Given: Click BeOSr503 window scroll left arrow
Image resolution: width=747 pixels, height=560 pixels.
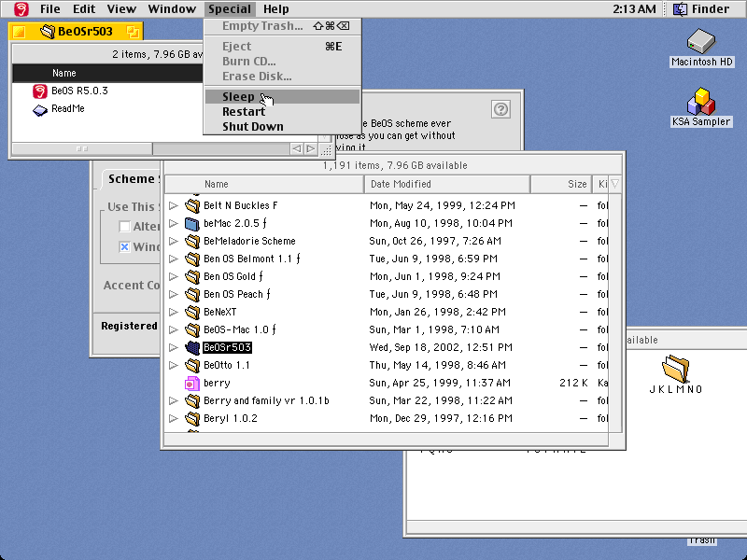Looking at the screenshot, I should click(x=297, y=148).
